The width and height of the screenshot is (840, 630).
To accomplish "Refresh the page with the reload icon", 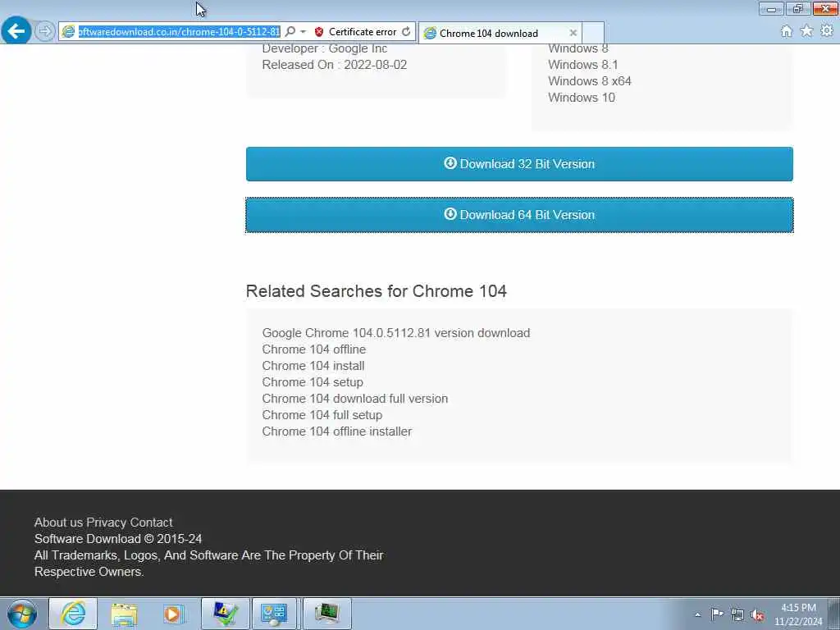I will click(406, 32).
